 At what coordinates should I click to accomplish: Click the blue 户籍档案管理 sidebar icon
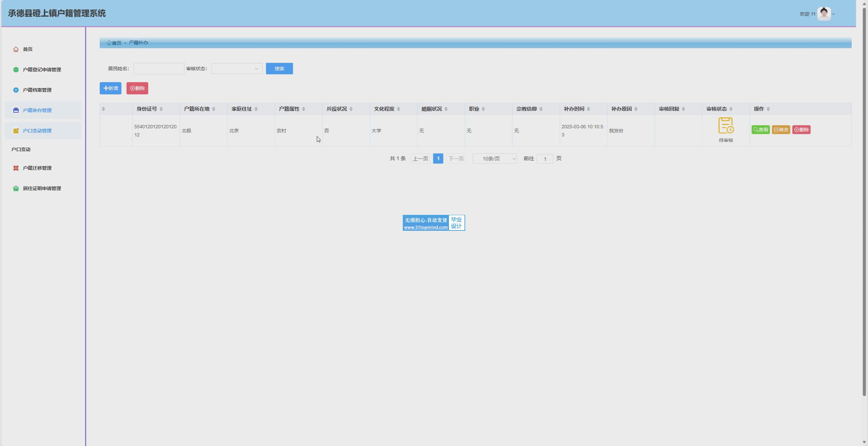click(16, 90)
